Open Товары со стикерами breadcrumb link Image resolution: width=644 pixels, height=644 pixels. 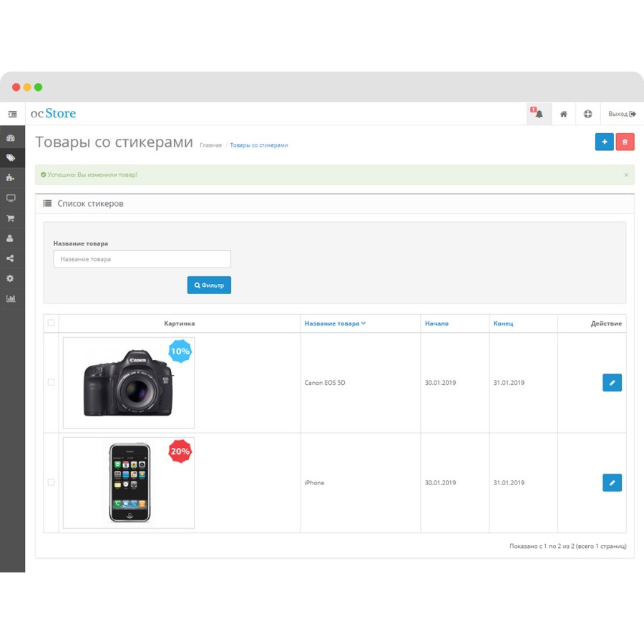pos(259,145)
